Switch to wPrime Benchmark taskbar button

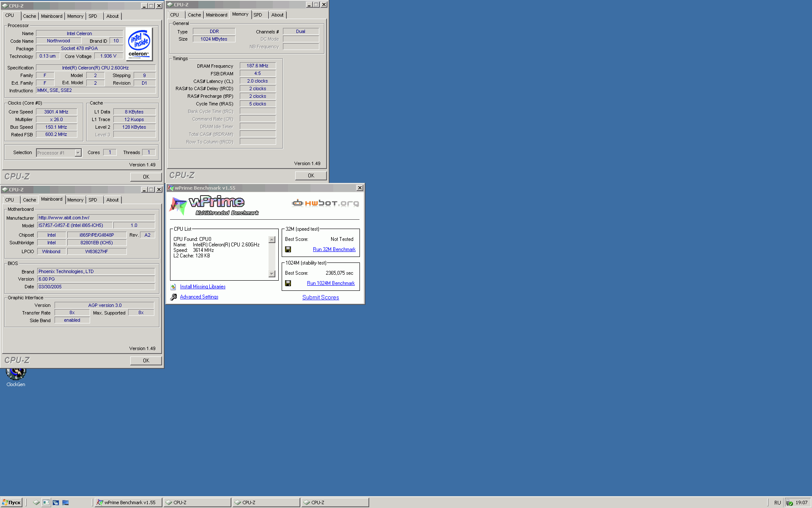pyautogui.click(x=128, y=502)
